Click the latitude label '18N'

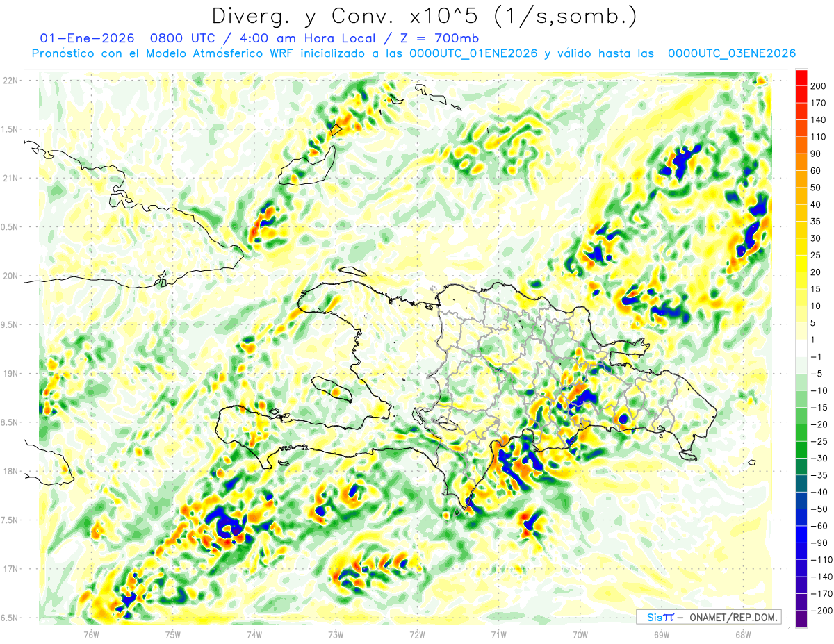pos(10,472)
